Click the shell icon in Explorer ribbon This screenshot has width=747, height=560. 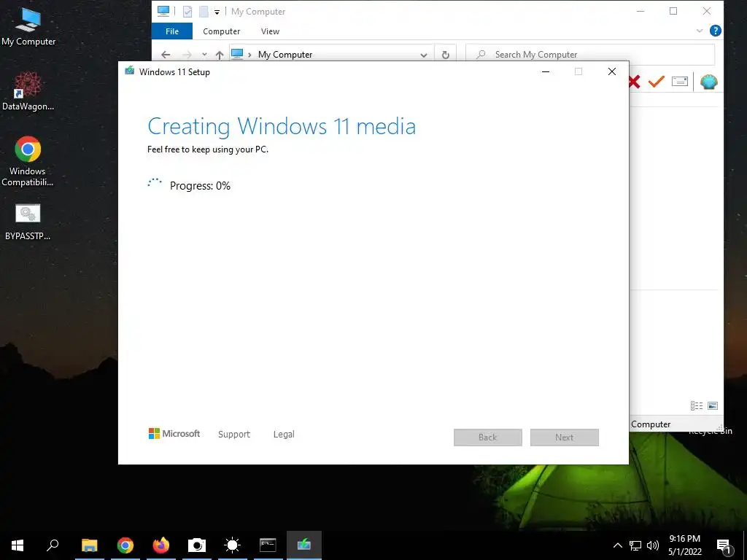tap(709, 82)
